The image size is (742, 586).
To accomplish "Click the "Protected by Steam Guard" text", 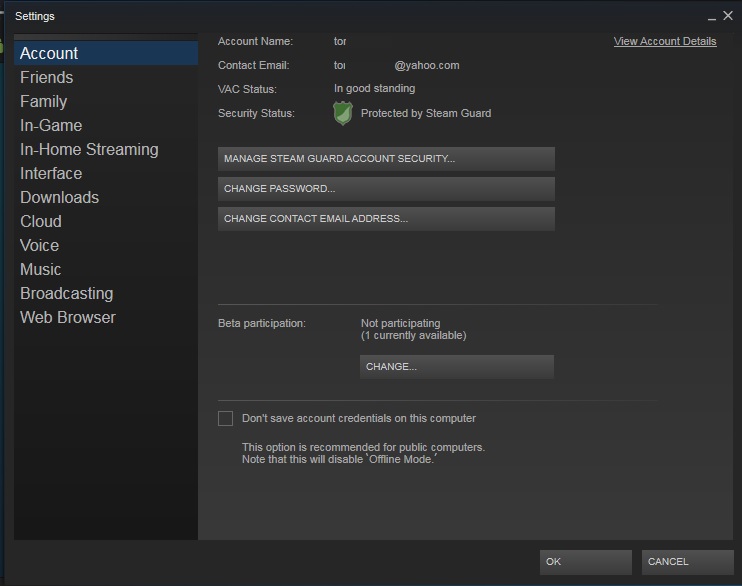I will [x=426, y=113].
